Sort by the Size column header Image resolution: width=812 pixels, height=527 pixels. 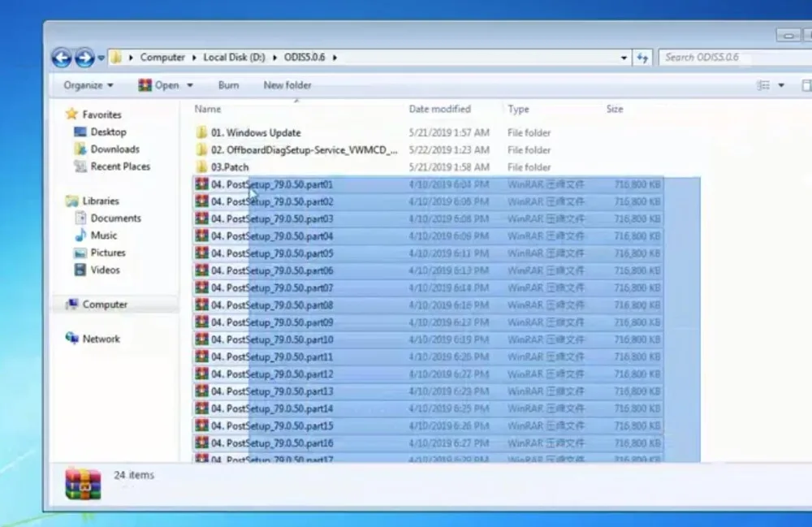pyautogui.click(x=615, y=109)
